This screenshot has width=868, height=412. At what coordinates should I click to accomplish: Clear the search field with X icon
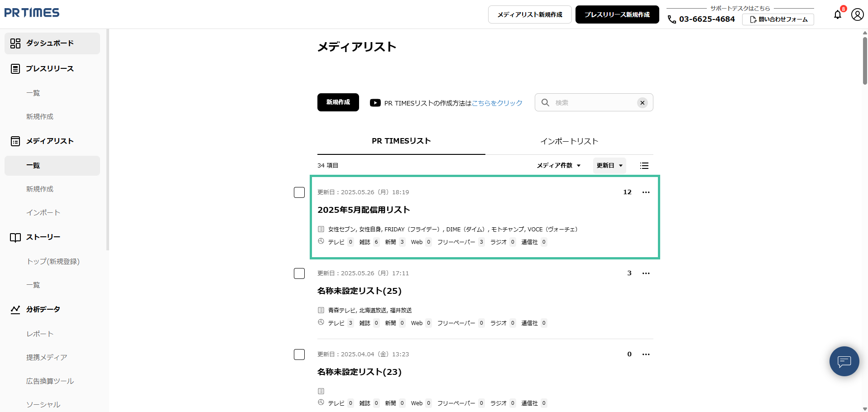tap(642, 103)
